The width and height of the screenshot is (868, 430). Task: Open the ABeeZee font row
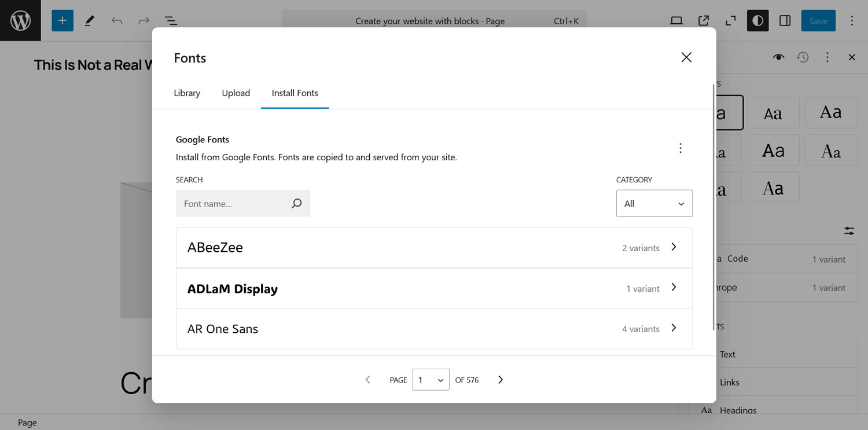[x=434, y=248]
